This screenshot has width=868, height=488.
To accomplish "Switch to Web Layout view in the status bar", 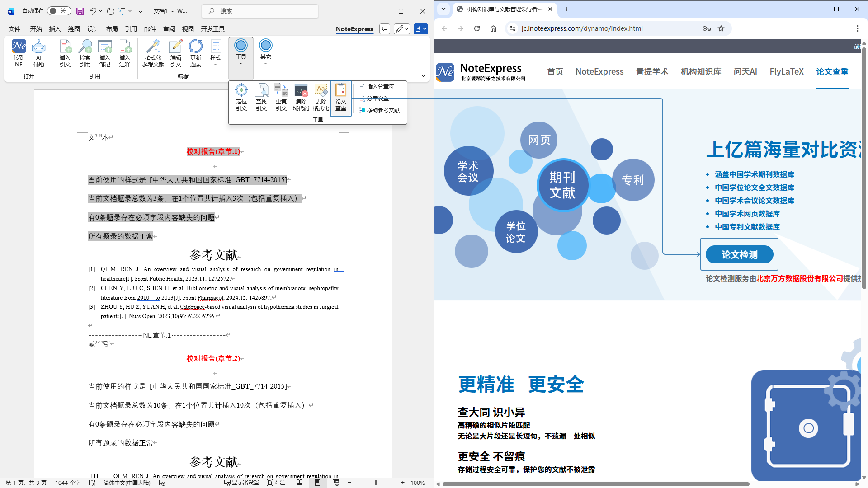I will coord(335,483).
